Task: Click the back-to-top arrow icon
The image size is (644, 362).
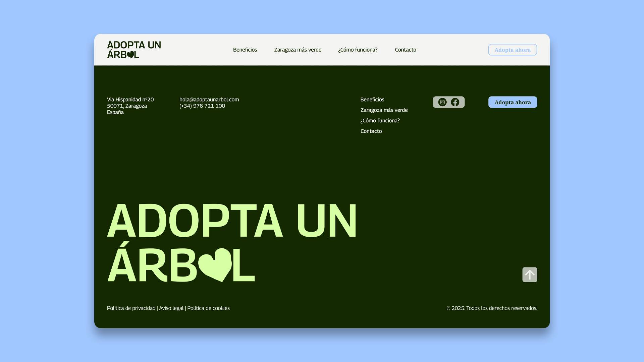Action: tap(530, 275)
